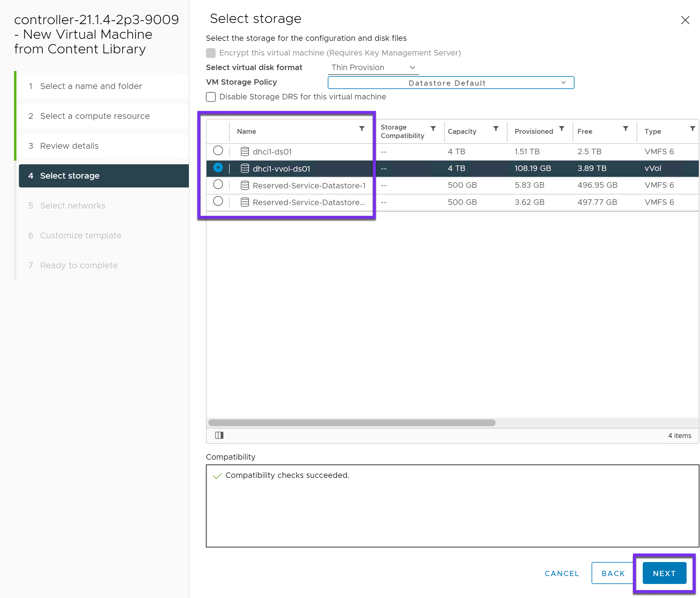
Task: Filter the Free column
Action: 625,128
